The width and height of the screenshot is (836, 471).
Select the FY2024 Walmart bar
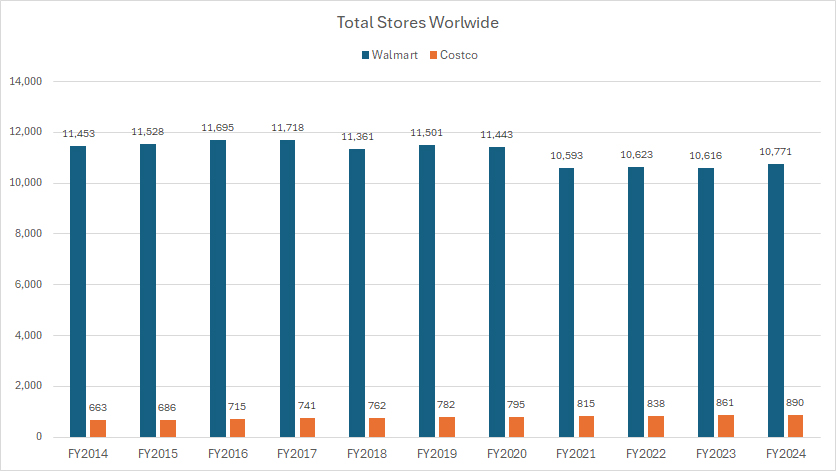pyautogui.click(x=776, y=300)
